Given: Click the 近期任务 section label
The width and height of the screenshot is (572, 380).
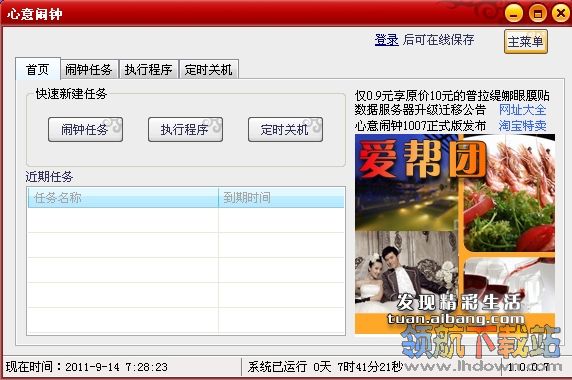Looking at the screenshot, I should click(x=49, y=177).
